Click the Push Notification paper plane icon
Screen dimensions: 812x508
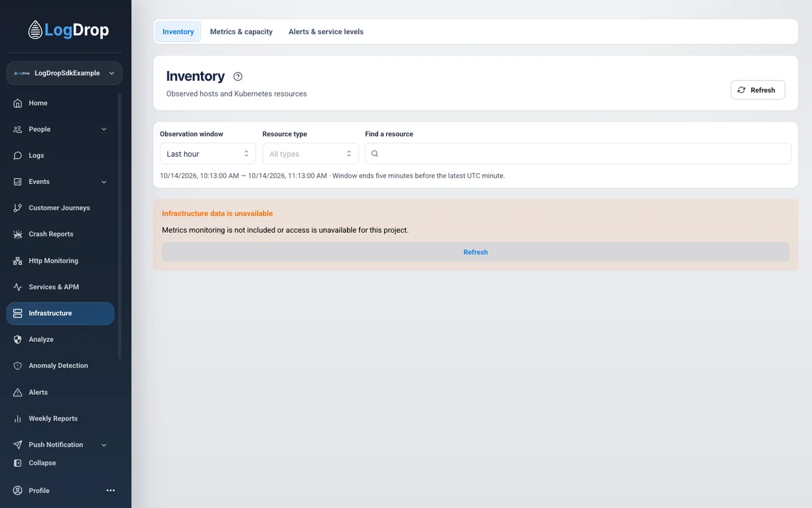(x=18, y=445)
